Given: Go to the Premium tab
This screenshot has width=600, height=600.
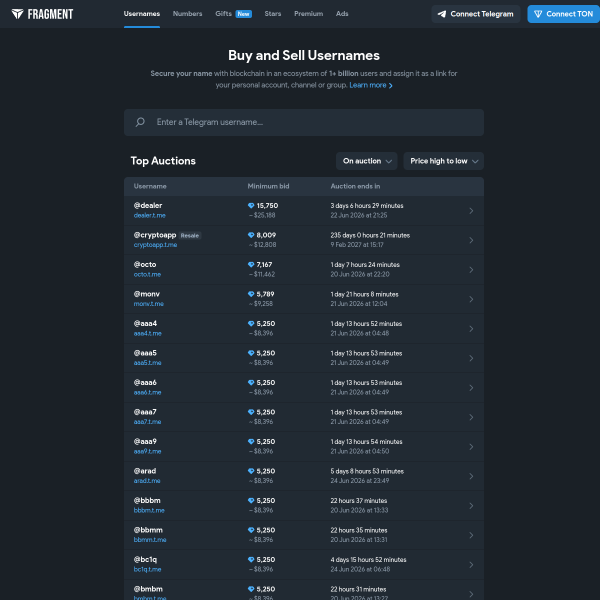Looking at the screenshot, I should (x=308, y=14).
